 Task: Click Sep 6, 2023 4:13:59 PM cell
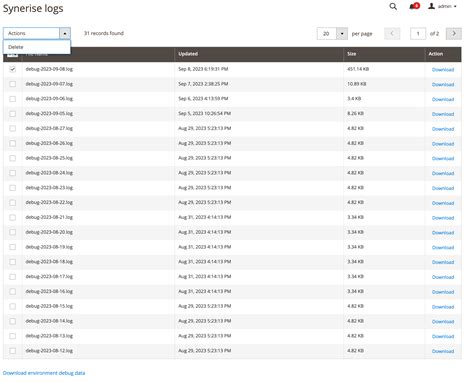[203, 99]
